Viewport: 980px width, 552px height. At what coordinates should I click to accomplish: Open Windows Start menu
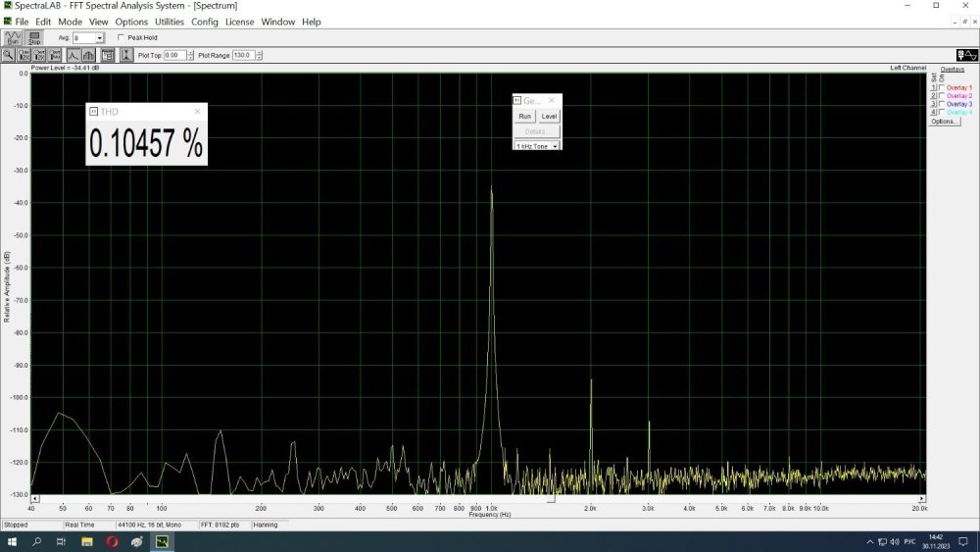click(13, 541)
